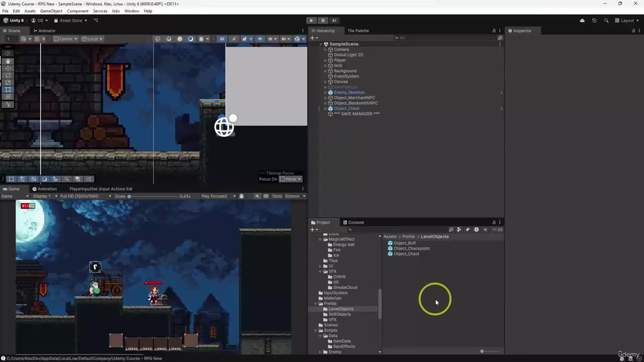Open the Center pivot mode dropdown

click(65, 39)
